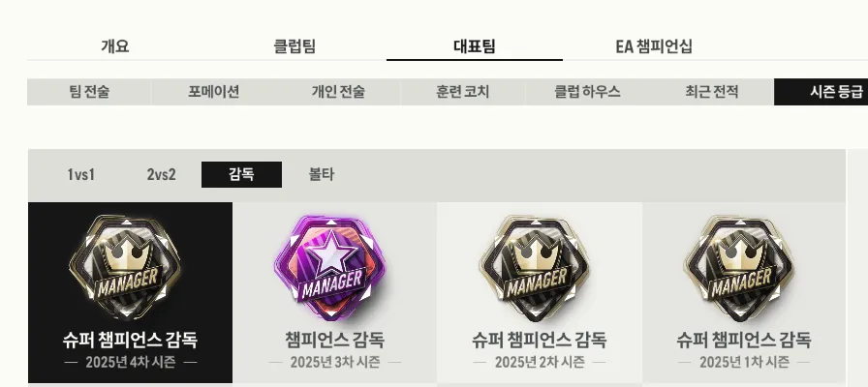Select the 감독 mode filter
Viewport: 868px width, 387px height.
pyautogui.click(x=241, y=175)
